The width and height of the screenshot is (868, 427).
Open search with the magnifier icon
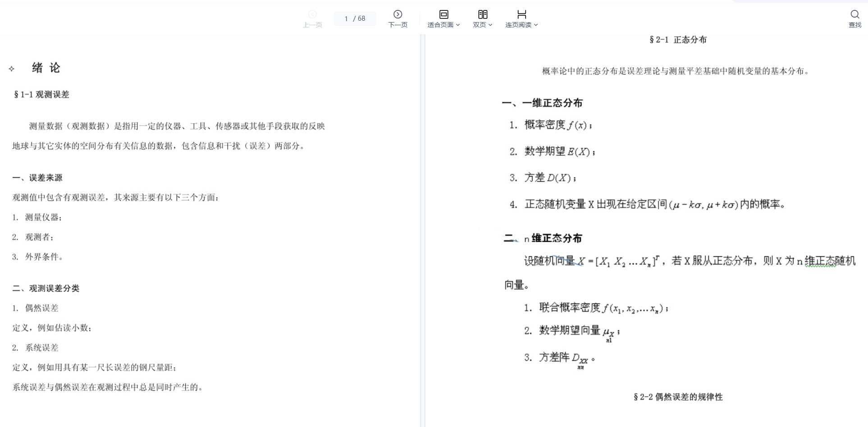[854, 14]
